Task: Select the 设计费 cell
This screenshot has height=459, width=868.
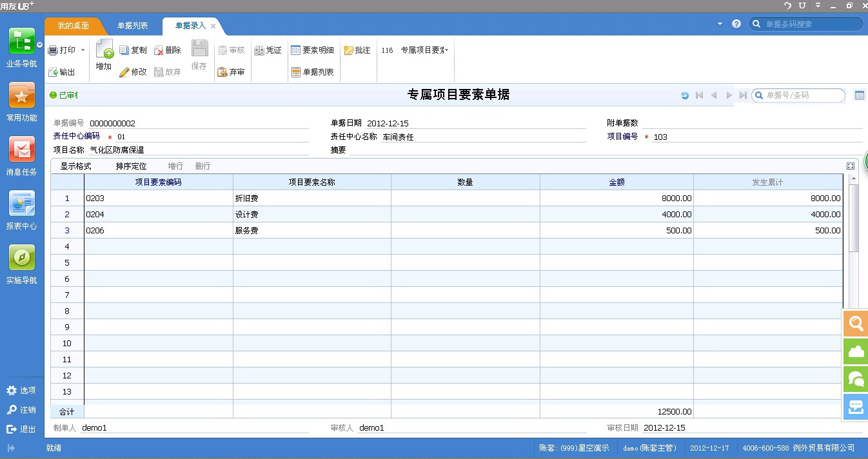Action: (312, 215)
